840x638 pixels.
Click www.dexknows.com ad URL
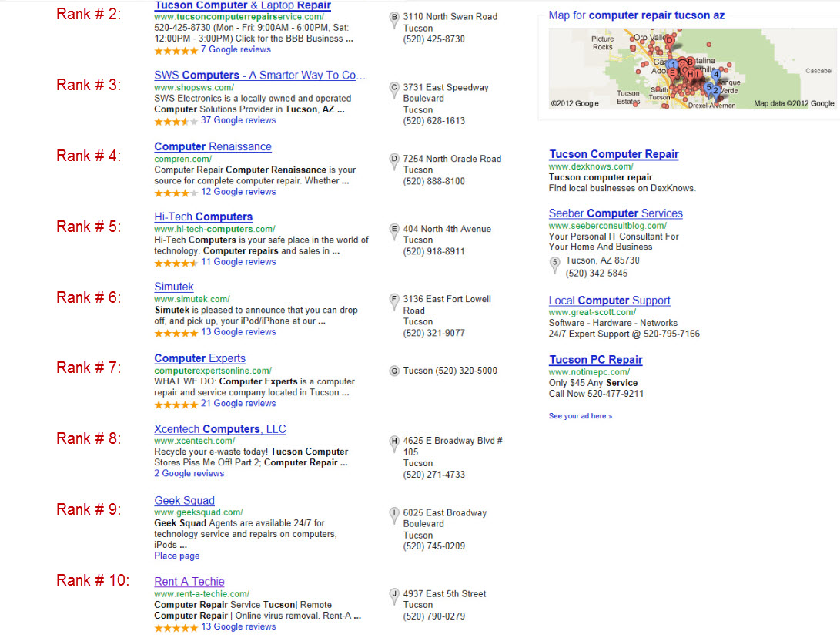(591, 166)
